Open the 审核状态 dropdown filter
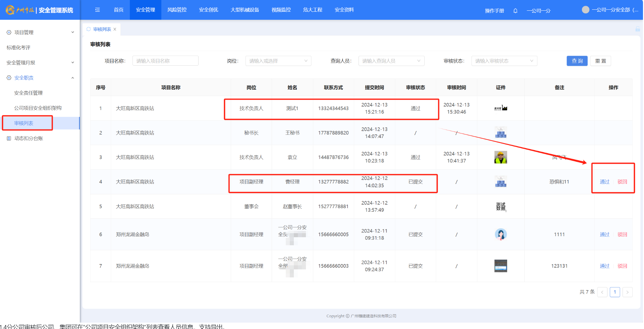644x329 pixels. [x=504, y=61]
